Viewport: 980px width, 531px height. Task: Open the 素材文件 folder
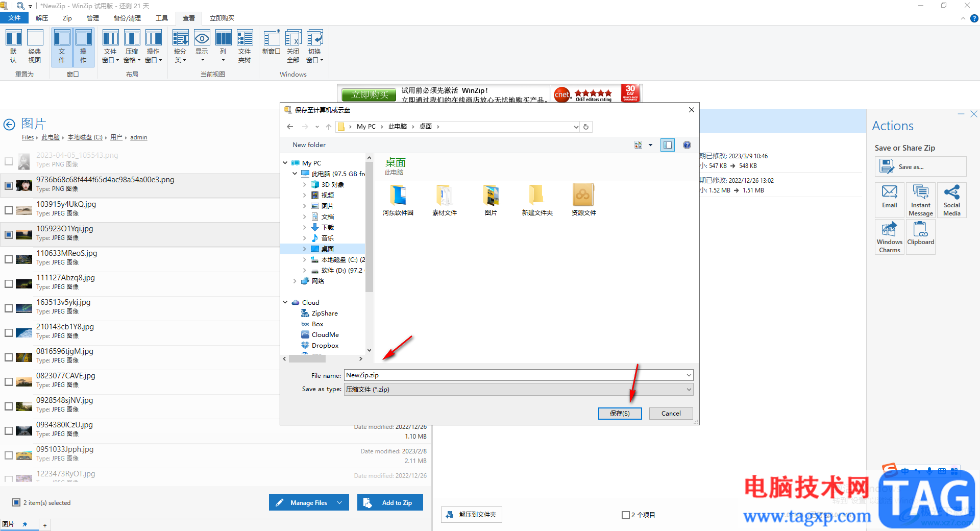click(x=445, y=200)
